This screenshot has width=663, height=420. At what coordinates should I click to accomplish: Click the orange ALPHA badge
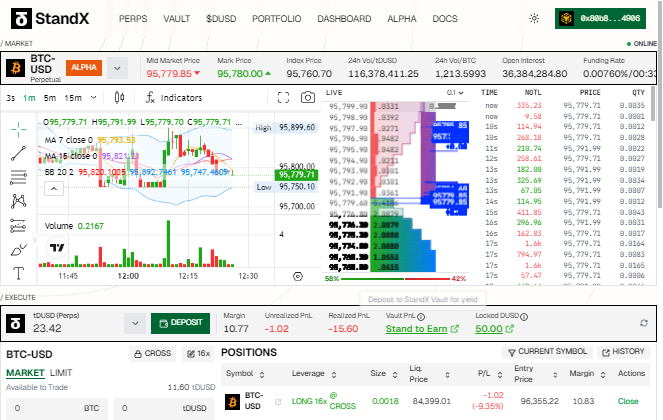84,68
